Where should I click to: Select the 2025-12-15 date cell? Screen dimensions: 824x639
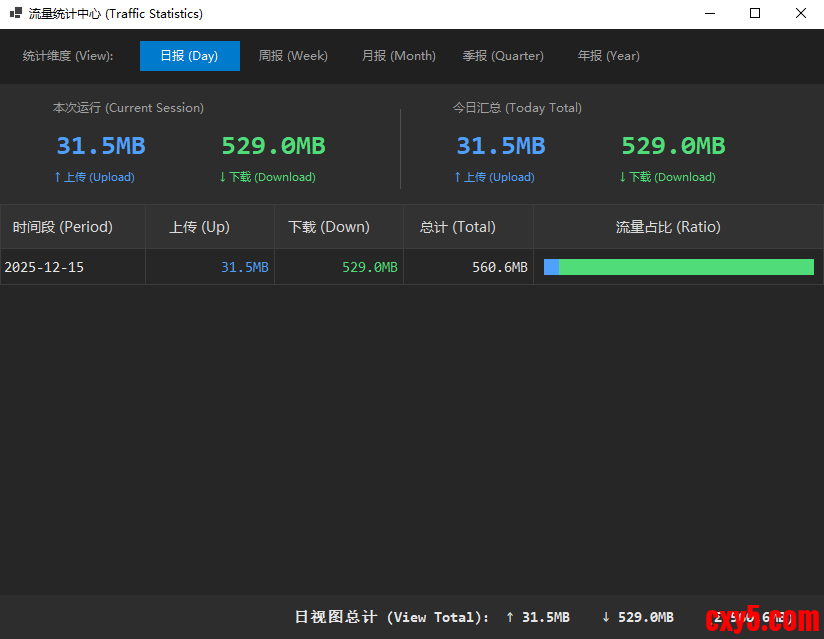(44, 267)
